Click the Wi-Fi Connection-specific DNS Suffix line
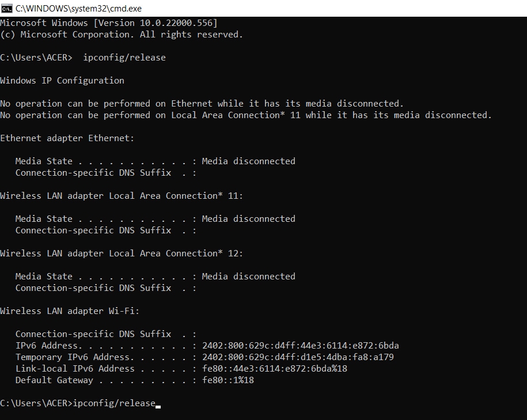Screen dimensions: 527x420 [x=105, y=334]
